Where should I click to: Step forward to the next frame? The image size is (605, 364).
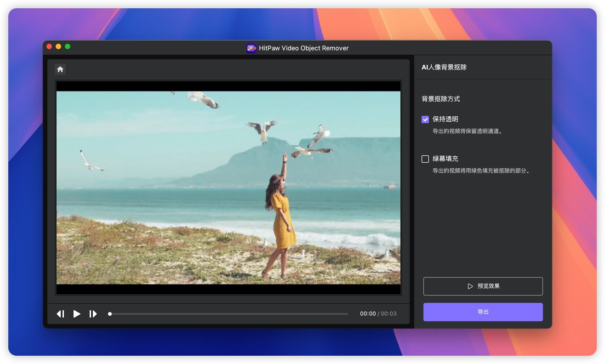(x=93, y=314)
